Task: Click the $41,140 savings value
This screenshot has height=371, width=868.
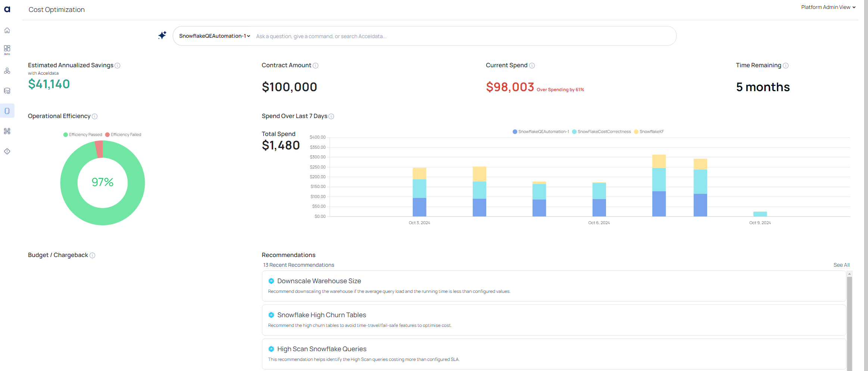Action: [49, 84]
